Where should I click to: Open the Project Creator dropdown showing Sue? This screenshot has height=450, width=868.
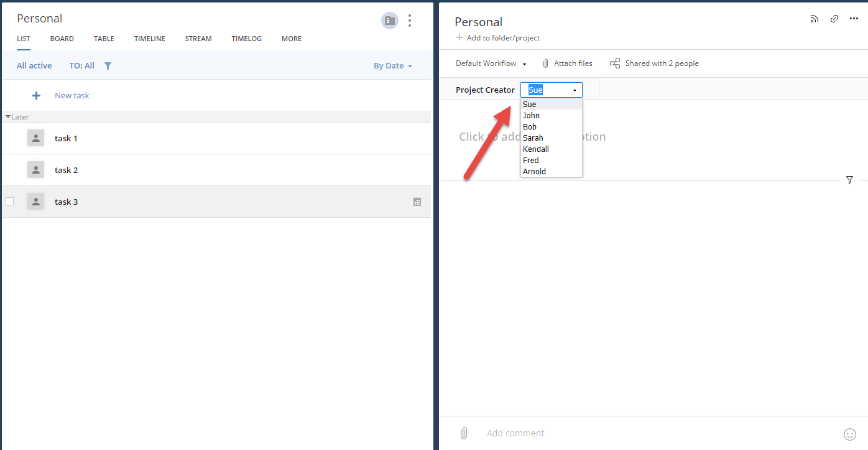552,90
